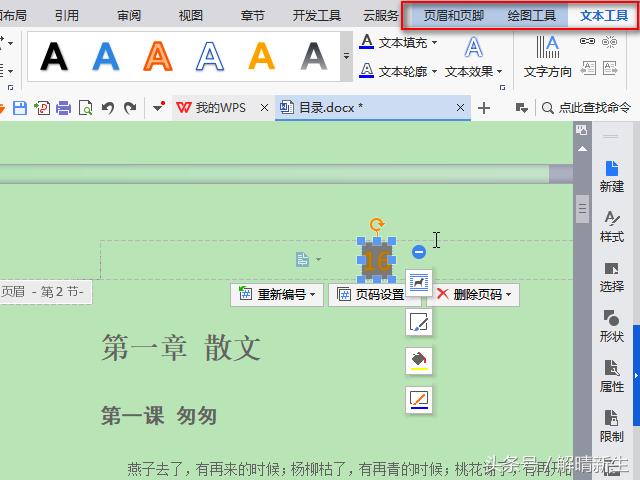
Task: Close the 目录.docx tab
Action: pyautogui.click(x=460, y=108)
